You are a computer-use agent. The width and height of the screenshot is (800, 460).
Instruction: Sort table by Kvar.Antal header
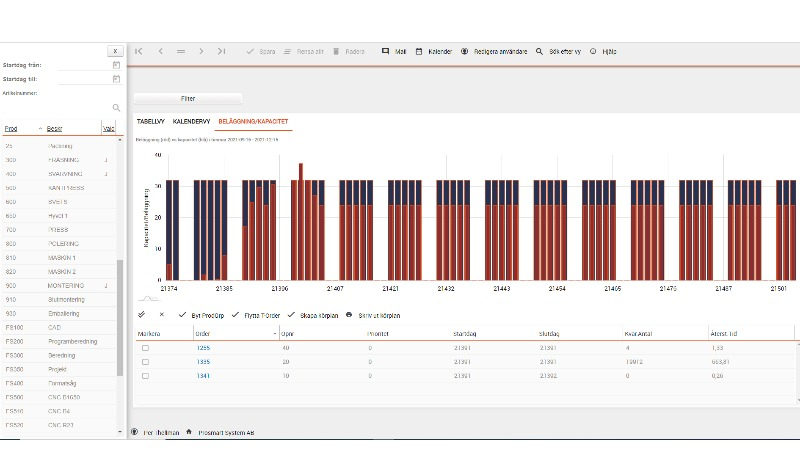638,334
